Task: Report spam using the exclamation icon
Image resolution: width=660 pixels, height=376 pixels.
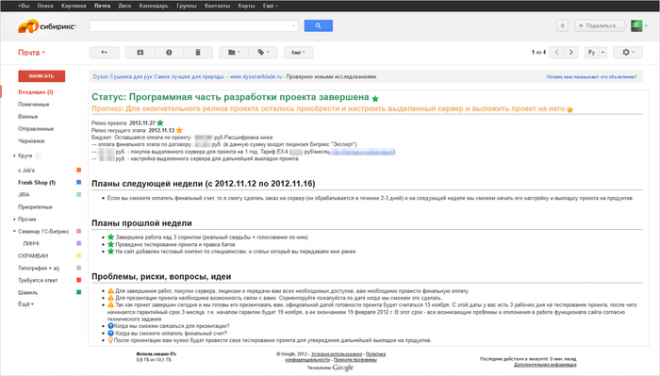Action: pos(169,52)
